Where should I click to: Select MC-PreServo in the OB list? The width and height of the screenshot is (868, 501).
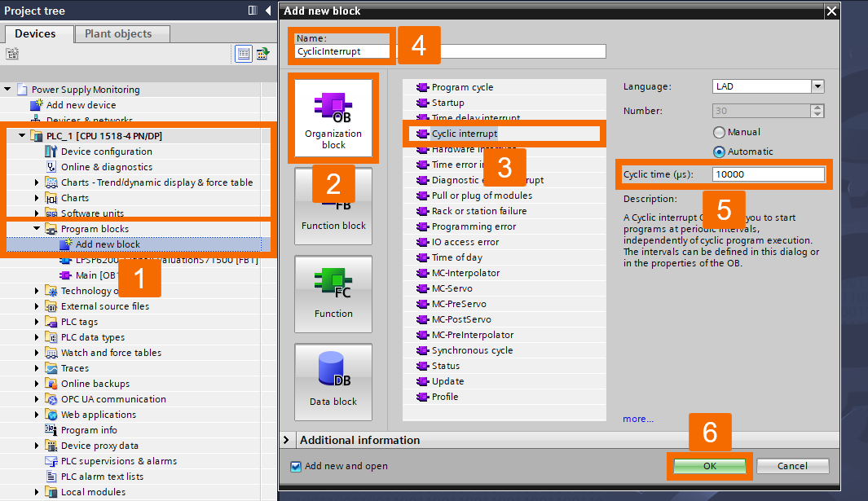point(460,304)
